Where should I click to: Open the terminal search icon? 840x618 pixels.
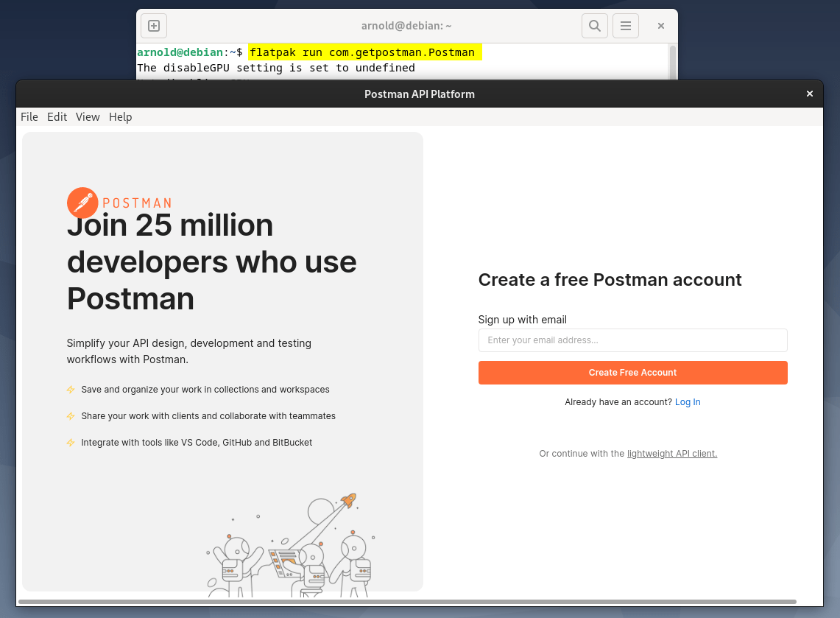click(594, 25)
